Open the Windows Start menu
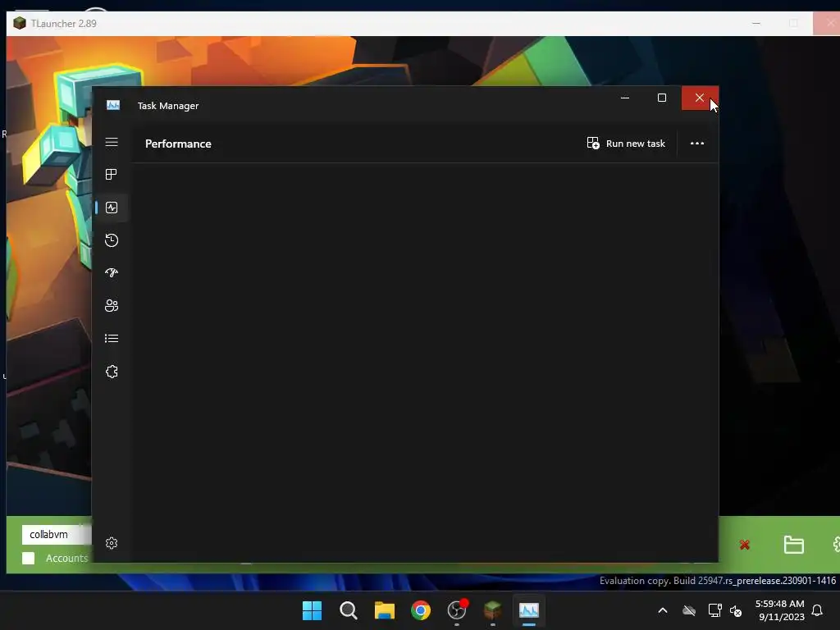840x630 pixels. point(312,610)
